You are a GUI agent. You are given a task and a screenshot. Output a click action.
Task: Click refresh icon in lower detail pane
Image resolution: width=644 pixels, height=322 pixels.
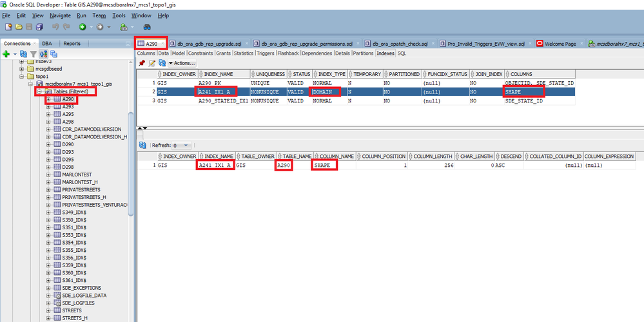(x=143, y=145)
